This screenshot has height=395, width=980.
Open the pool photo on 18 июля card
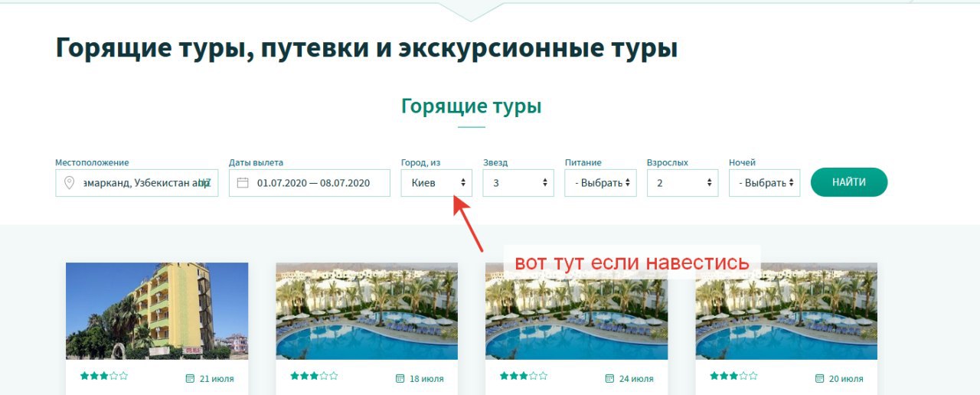tap(367, 311)
